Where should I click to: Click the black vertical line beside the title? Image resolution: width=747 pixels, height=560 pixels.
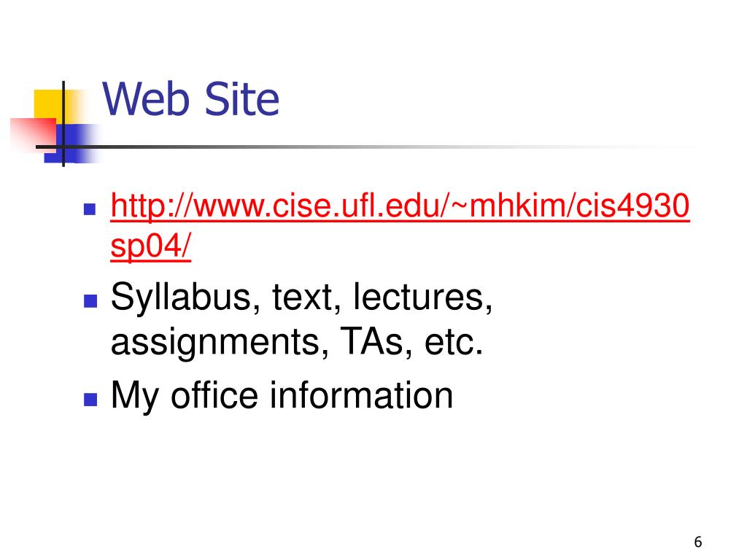coord(63,124)
